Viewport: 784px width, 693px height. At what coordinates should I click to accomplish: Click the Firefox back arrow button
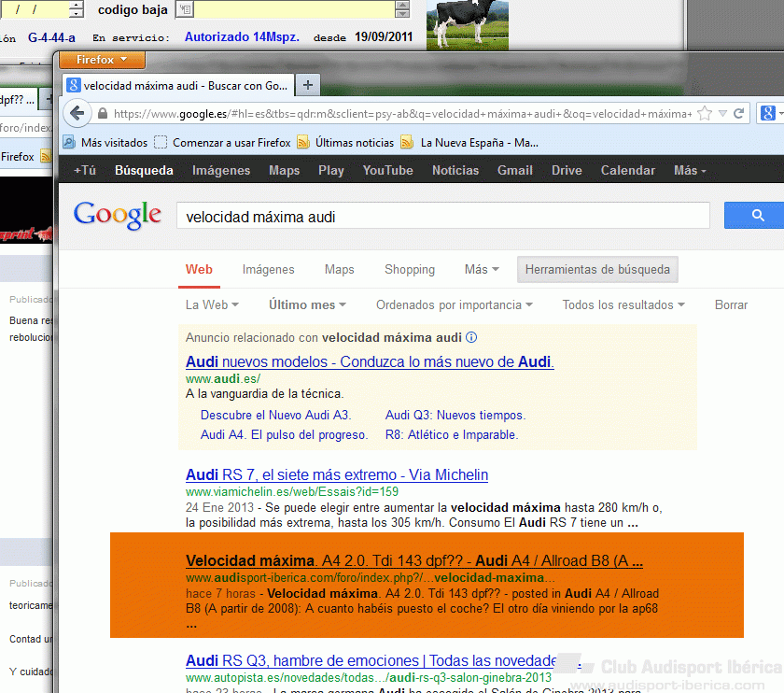[x=77, y=113]
